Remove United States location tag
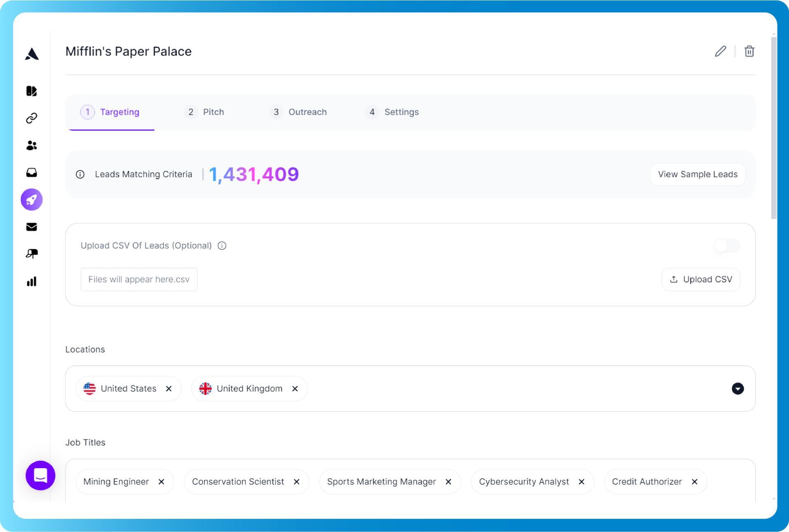The width and height of the screenshot is (789, 532). [x=169, y=389]
